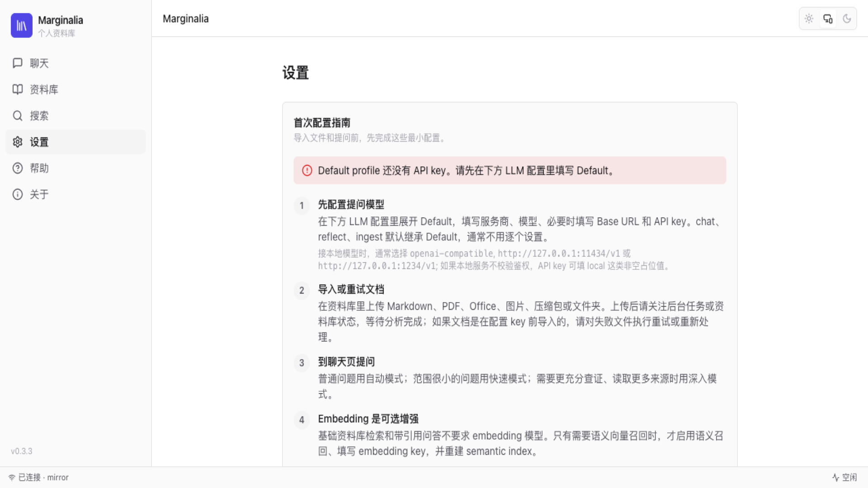Click the 设置 page heading
This screenshot has height=488, width=868.
pyautogui.click(x=296, y=72)
